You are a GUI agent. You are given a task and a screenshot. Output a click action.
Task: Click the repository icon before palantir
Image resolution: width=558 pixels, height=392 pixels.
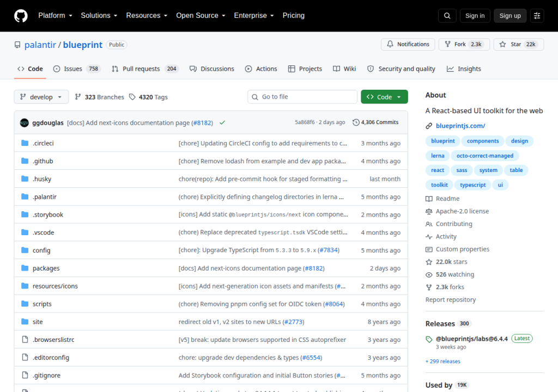pyautogui.click(x=17, y=45)
